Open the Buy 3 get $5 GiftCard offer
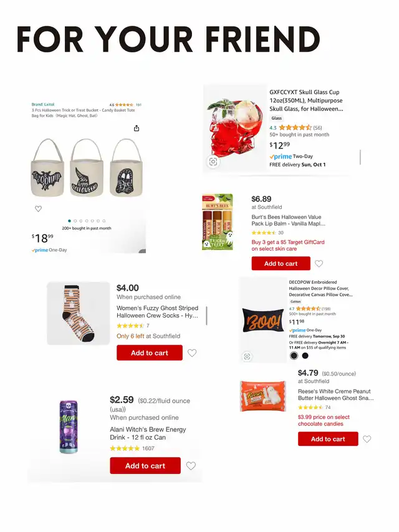Viewport: 399px width, 532px height. (288, 245)
